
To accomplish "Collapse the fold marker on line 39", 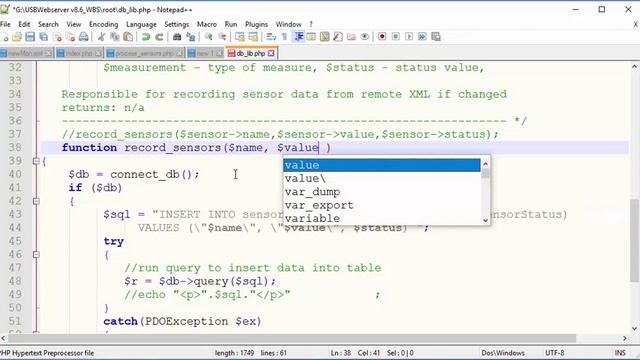I will click(36, 161).
